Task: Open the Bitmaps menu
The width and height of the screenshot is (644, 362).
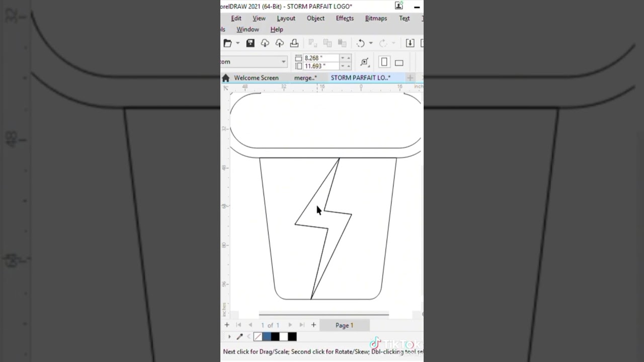Action: pos(376,18)
